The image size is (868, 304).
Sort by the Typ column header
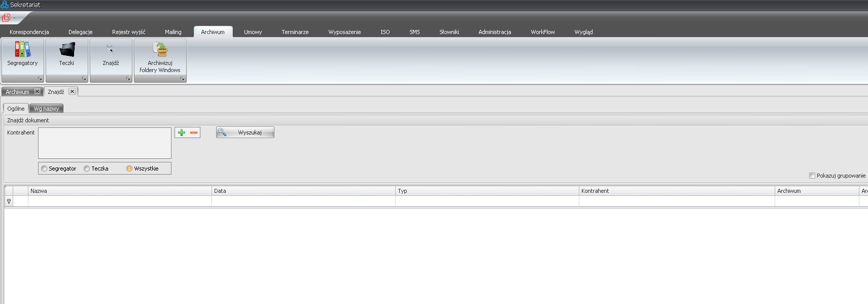(x=487, y=191)
